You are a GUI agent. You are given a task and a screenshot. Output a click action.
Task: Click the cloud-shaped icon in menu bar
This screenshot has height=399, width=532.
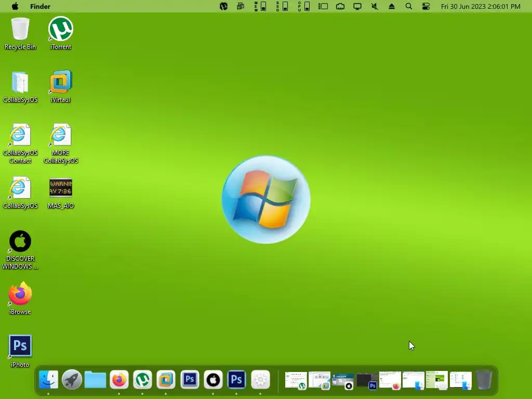point(340,6)
